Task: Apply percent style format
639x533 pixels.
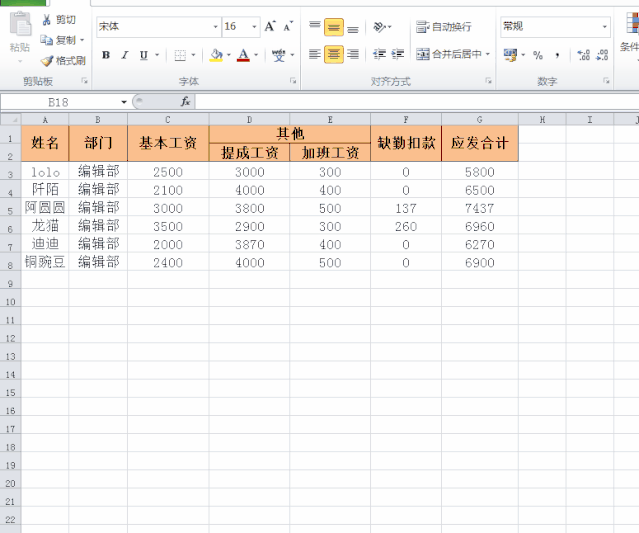Action: click(x=538, y=55)
